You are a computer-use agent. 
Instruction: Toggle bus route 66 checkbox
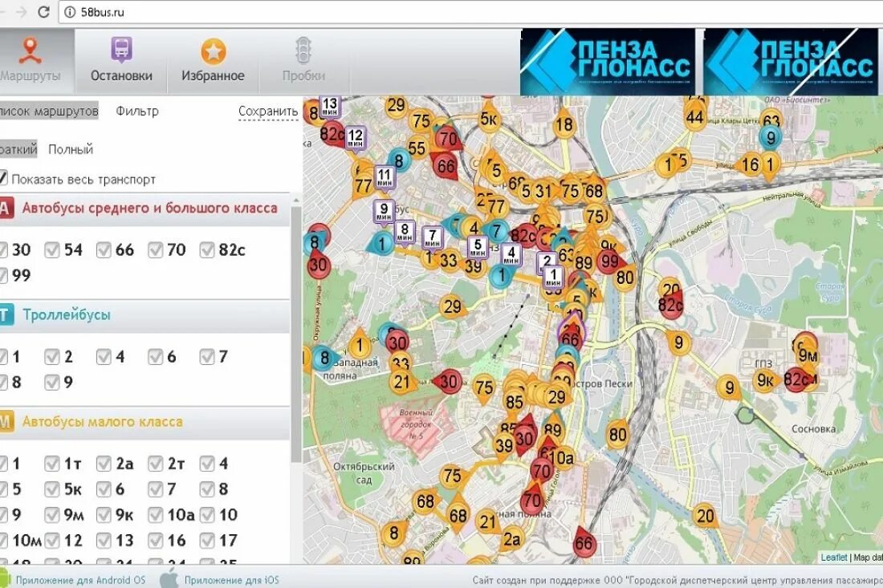[104, 249]
